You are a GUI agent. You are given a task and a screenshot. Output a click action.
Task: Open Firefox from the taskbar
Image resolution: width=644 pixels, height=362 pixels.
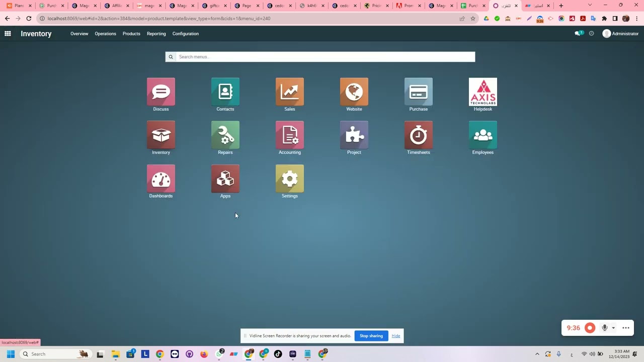click(x=204, y=354)
